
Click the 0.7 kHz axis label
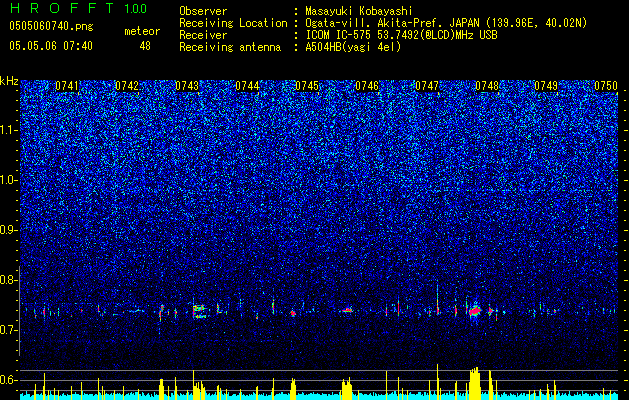click(x=8, y=330)
